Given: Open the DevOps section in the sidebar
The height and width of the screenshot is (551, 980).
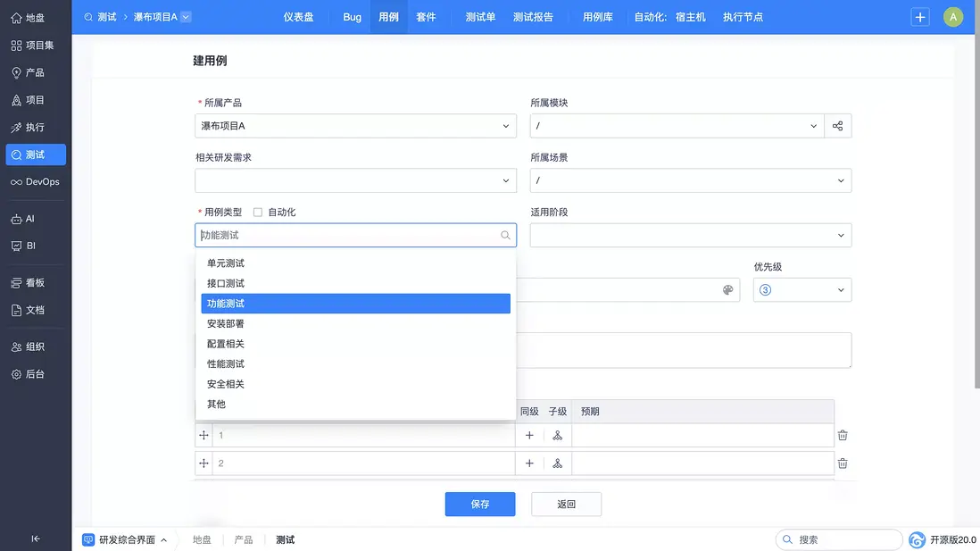Looking at the screenshot, I should [x=36, y=181].
